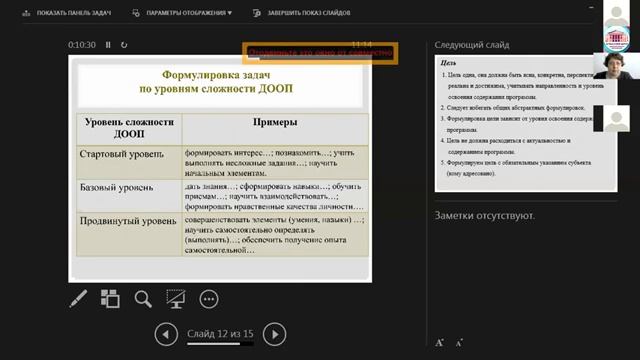Click the next slide preview thumbnail
Screen dimensions: 640x360
pos(526,124)
